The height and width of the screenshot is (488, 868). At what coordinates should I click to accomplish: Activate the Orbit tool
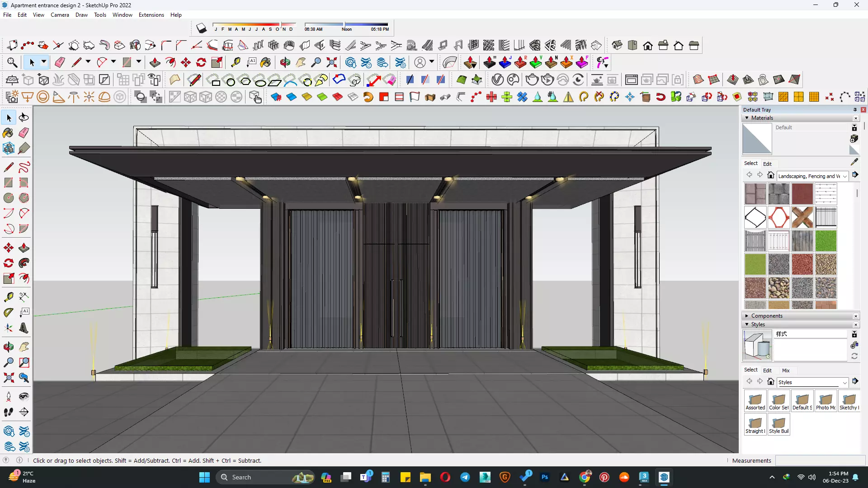(x=9, y=347)
